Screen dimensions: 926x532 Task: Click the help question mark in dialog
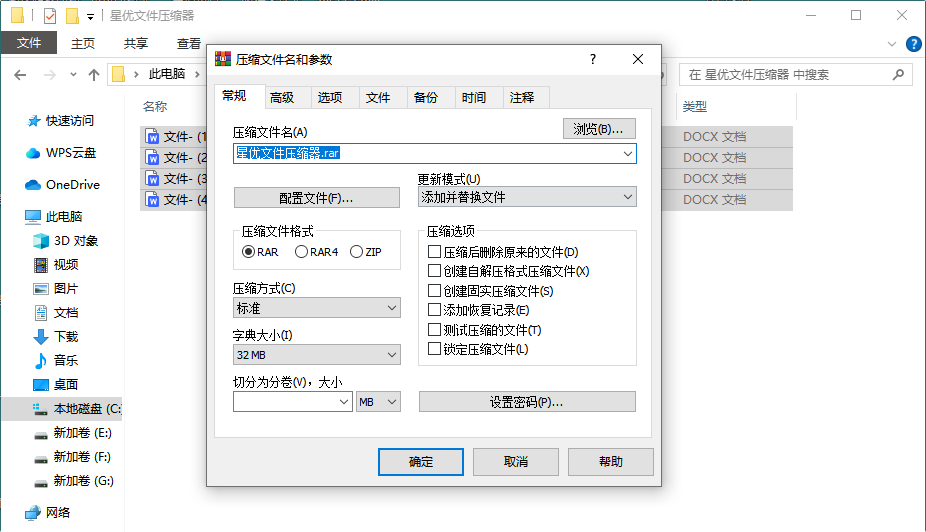pyautogui.click(x=593, y=59)
